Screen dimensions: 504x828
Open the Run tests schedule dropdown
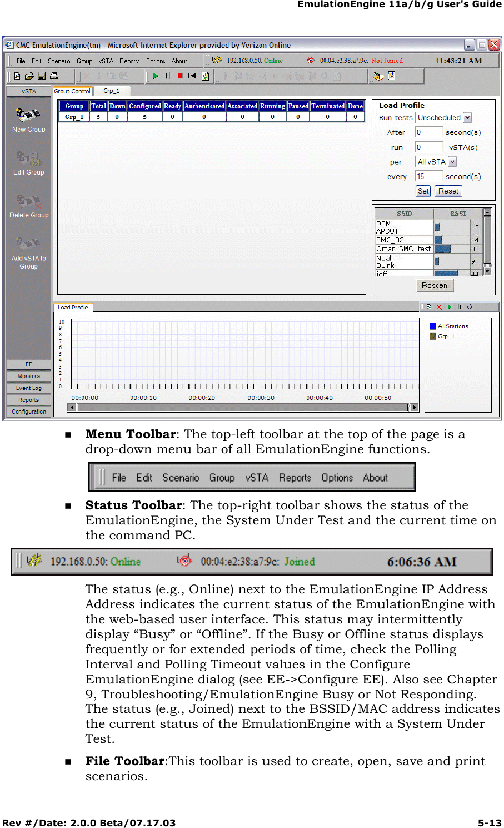[467, 117]
